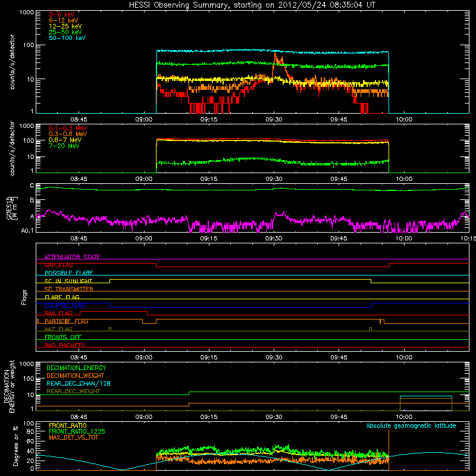Viewport: 476px width, 476px height.
Task: Click the POSSIBLE_FLARE flag label
Action: coord(68,273)
